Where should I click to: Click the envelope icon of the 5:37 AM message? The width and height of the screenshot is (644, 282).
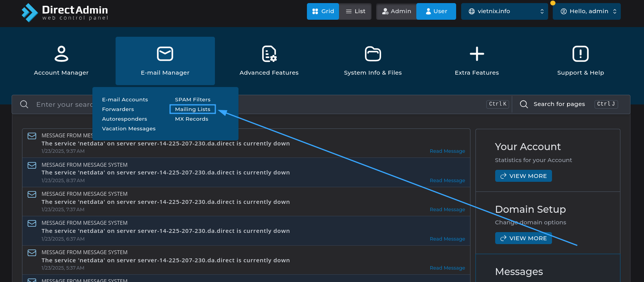32,253
